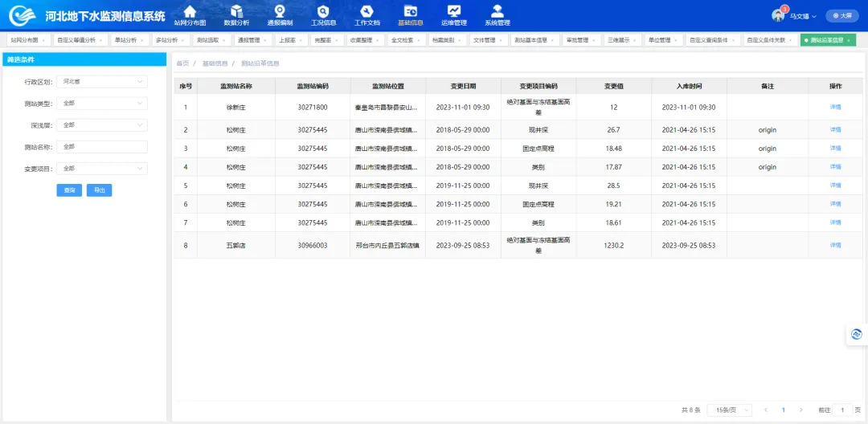Click the 测站名称 input field

pyautogui.click(x=101, y=147)
